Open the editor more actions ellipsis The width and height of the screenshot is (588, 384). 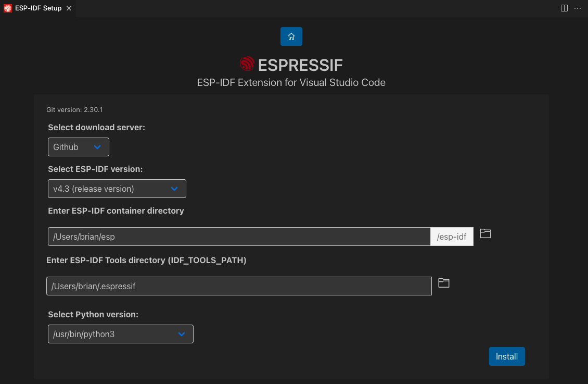tap(578, 8)
